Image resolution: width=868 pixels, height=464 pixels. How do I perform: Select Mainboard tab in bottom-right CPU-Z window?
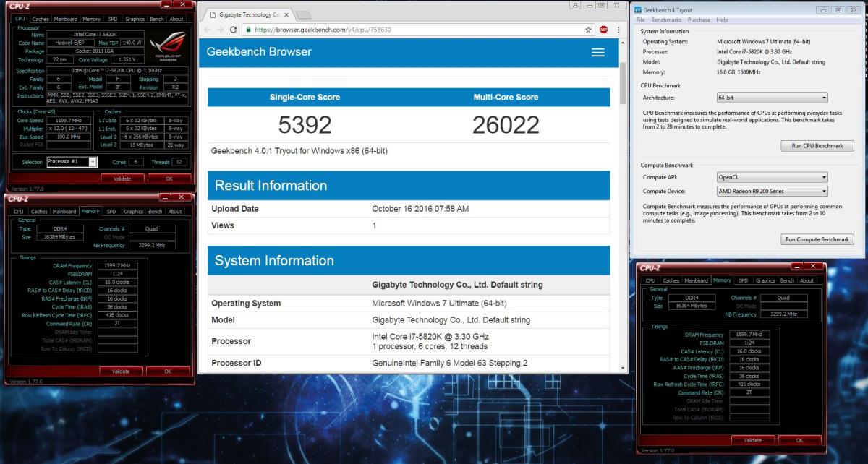point(697,280)
